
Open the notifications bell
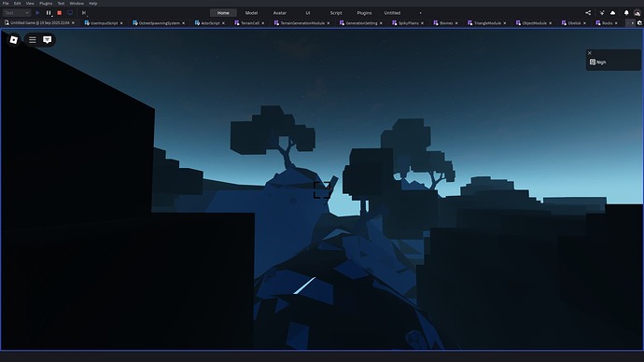click(x=626, y=13)
